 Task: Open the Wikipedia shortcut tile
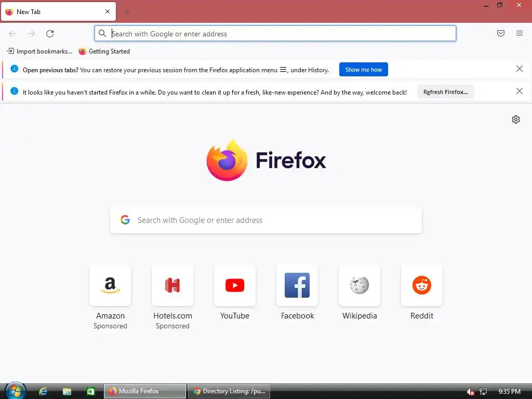(x=360, y=286)
